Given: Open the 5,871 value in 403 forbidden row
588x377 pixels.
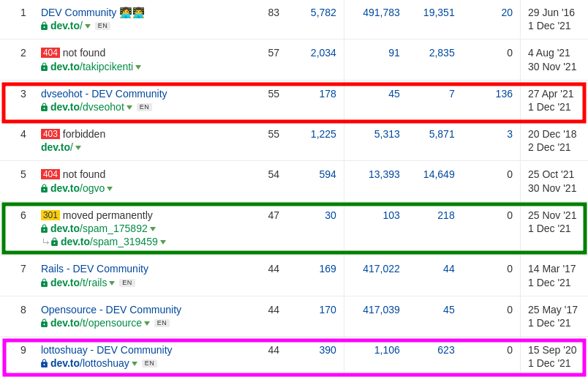Looking at the screenshot, I should click(442, 134).
